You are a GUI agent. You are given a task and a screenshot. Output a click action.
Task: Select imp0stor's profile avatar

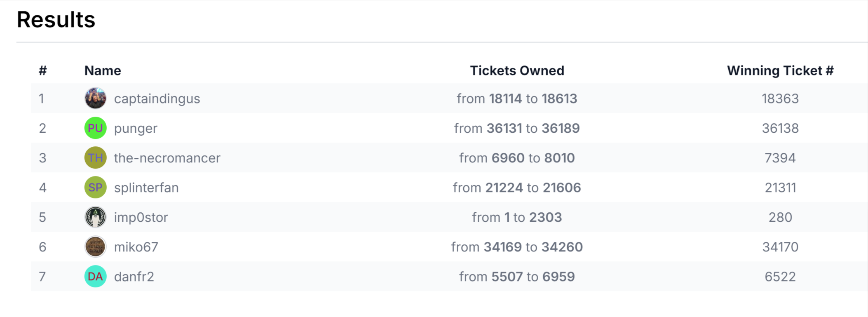point(95,217)
